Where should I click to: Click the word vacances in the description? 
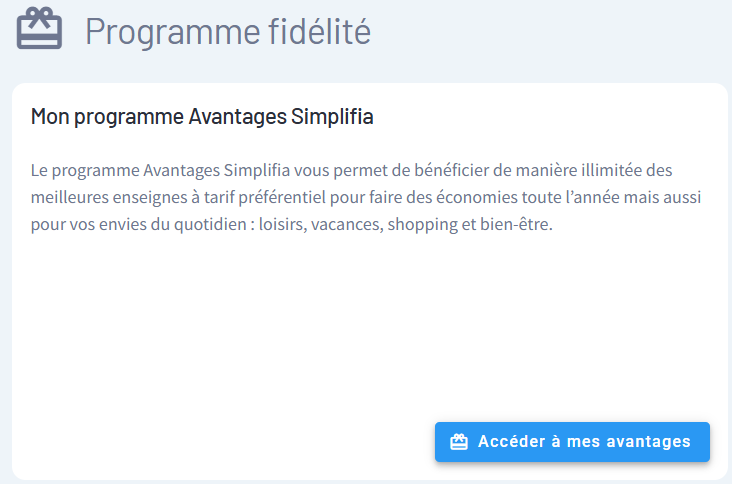pos(348,225)
